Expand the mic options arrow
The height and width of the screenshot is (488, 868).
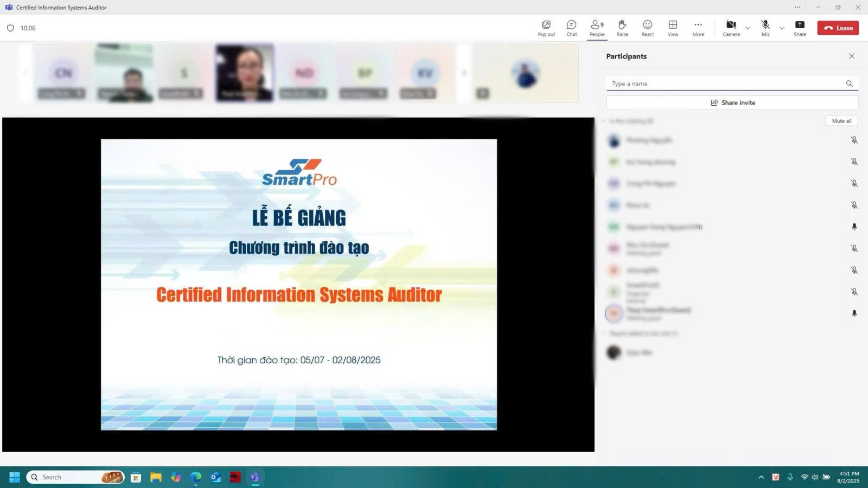(782, 28)
